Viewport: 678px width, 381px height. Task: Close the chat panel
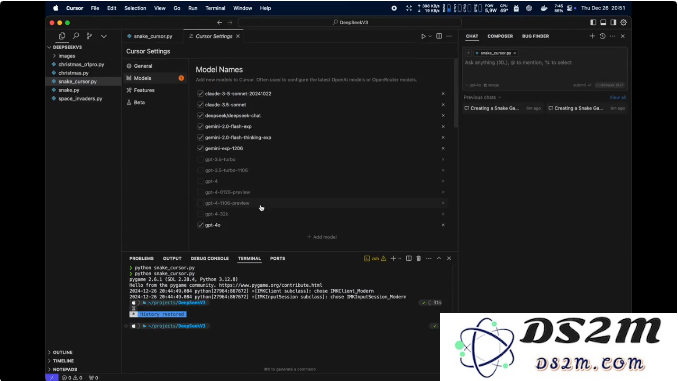pyautogui.click(x=623, y=36)
